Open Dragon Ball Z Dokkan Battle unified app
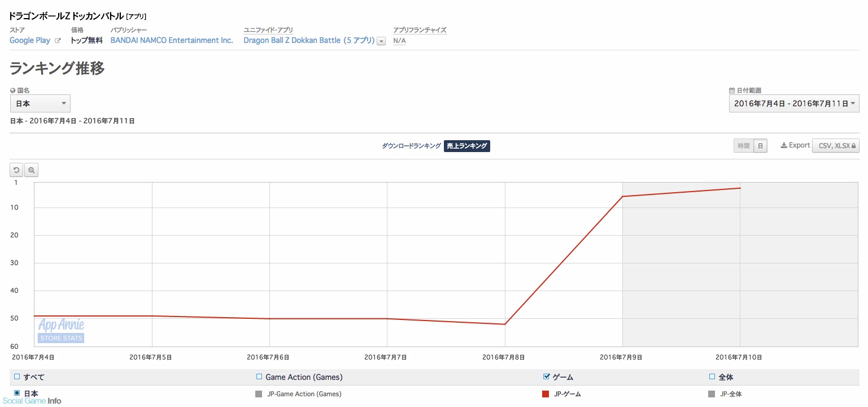868x407 pixels. pyautogui.click(x=309, y=41)
